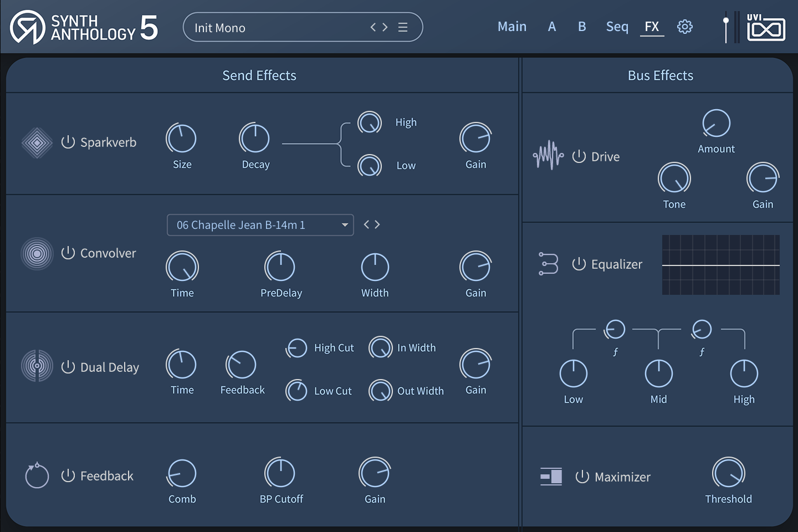The width and height of the screenshot is (798, 532).
Task: Enable the Dual Delay power switch
Action: pos(68,367)
